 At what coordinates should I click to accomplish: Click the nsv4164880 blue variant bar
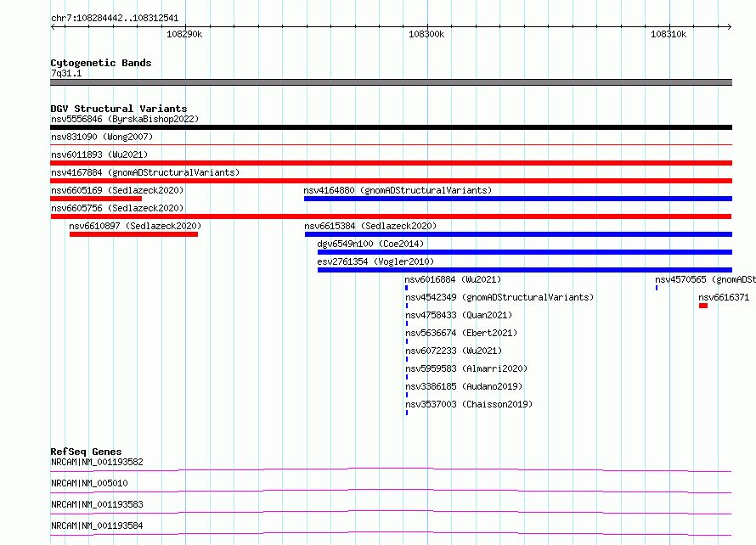pyautogui.click(x=518, y=199)
